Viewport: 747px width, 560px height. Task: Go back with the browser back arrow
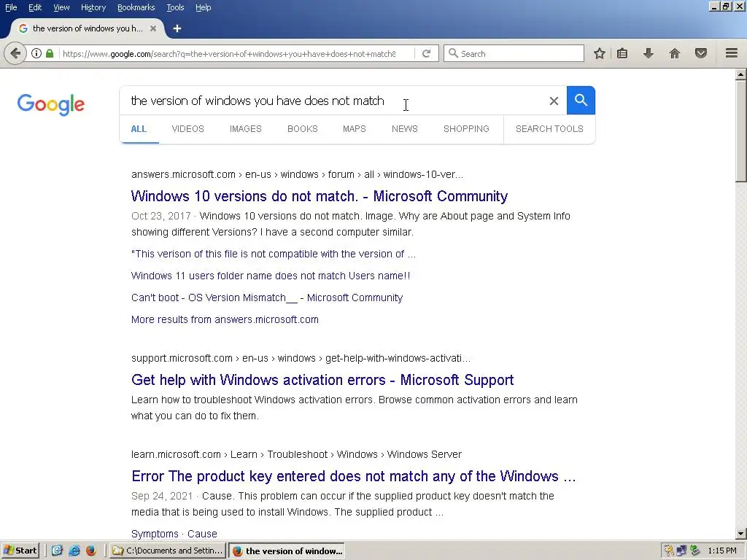click(15, 53)
